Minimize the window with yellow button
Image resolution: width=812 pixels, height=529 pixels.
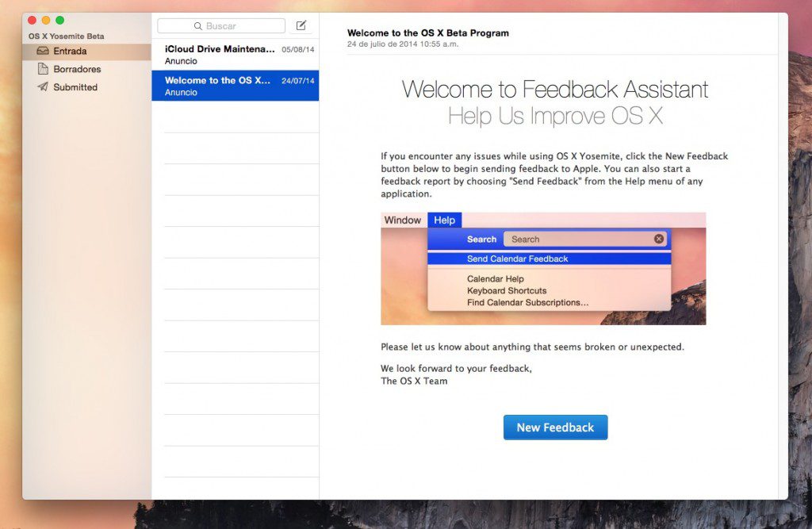pyautogui.click(x=45, y=20)
